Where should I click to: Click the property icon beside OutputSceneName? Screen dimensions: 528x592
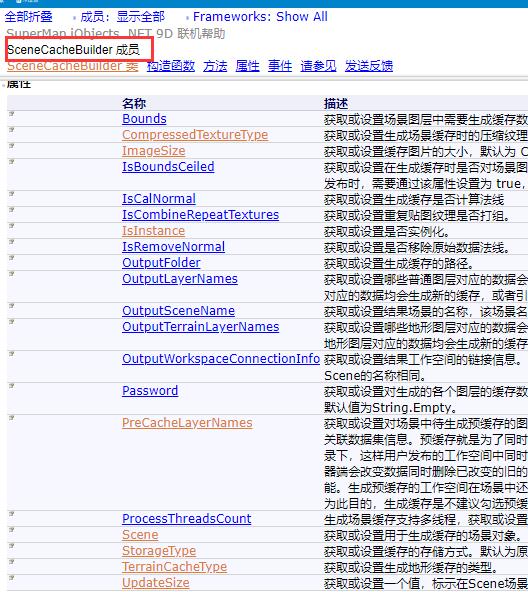tap(11, 306)
